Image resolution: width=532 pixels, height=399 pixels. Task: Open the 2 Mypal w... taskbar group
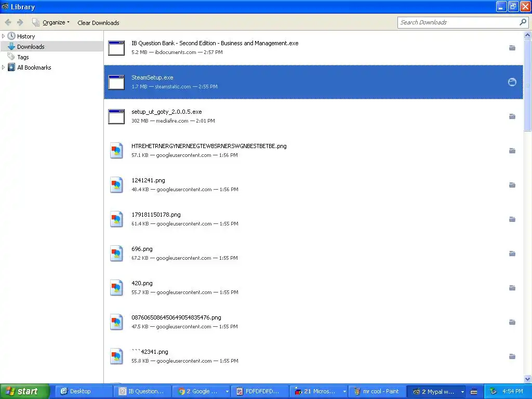pyautogui.click(x=436, y=391)
